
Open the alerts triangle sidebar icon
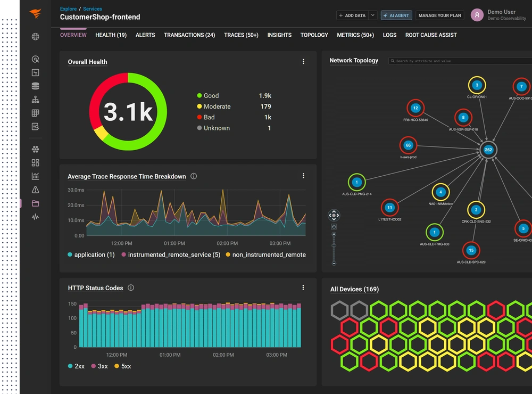pos(35,190)
